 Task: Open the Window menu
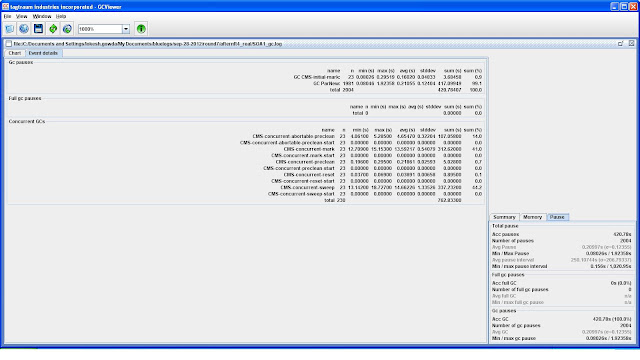coord(42,16)
